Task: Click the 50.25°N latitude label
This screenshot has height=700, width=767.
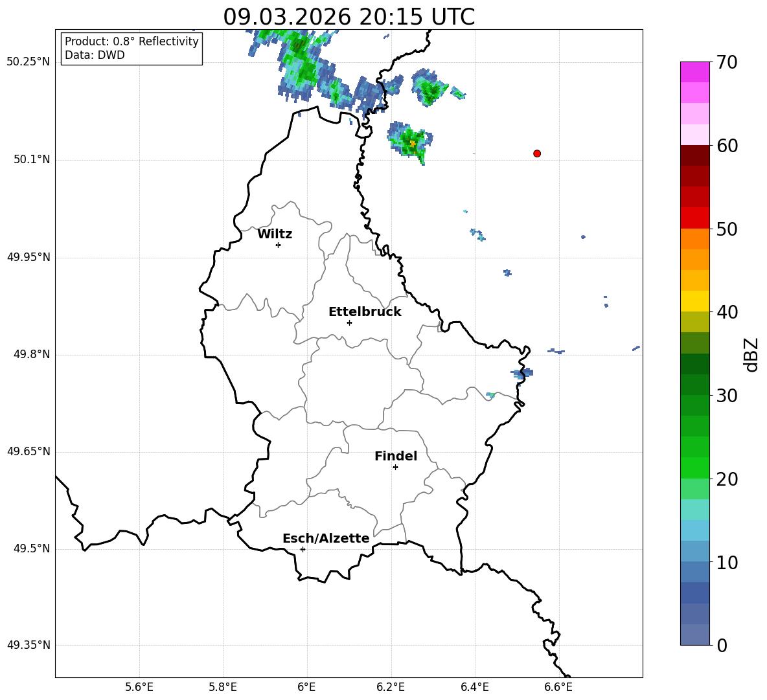Action: point(29,62)
